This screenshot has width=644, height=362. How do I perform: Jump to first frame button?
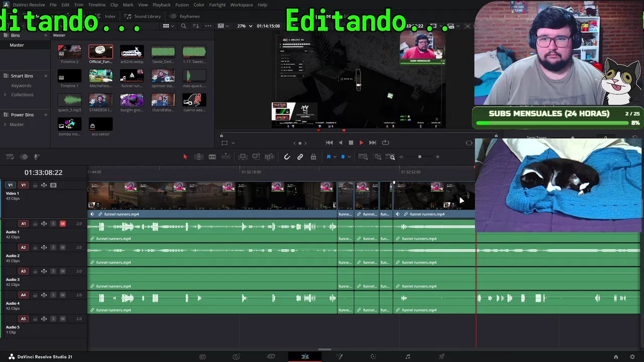click(x=329, y=143)
